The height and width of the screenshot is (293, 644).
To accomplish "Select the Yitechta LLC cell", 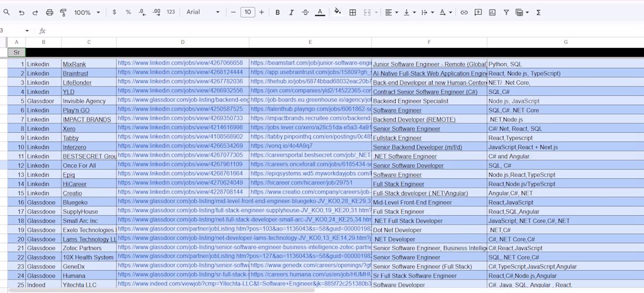I will tap(89, 285).
